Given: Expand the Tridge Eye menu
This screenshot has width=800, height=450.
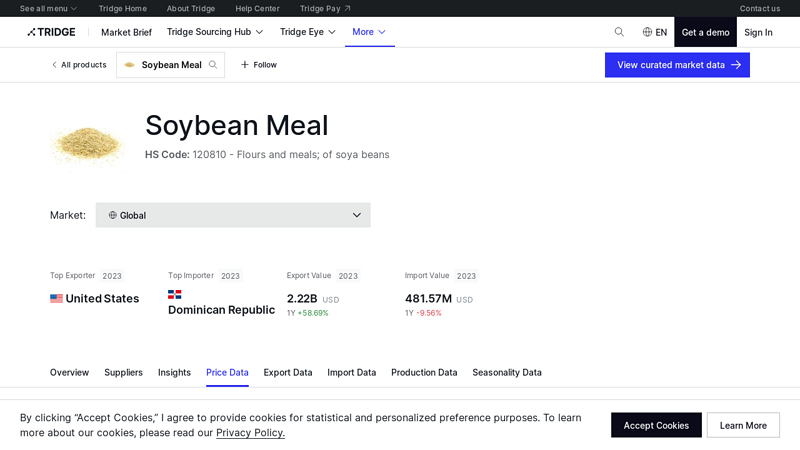Looking at the screenshot, I should [308, 32].
